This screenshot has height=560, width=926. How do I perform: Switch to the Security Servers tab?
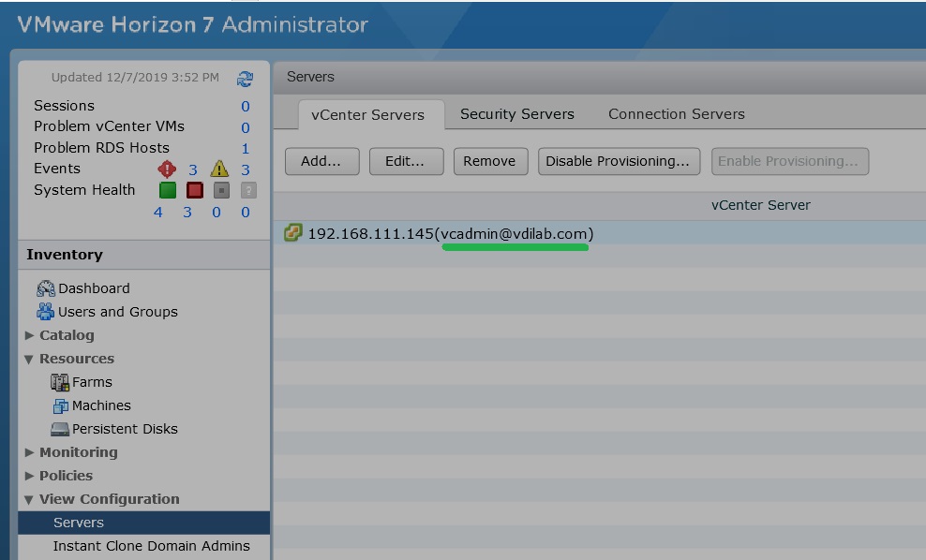tap(517, 114)
